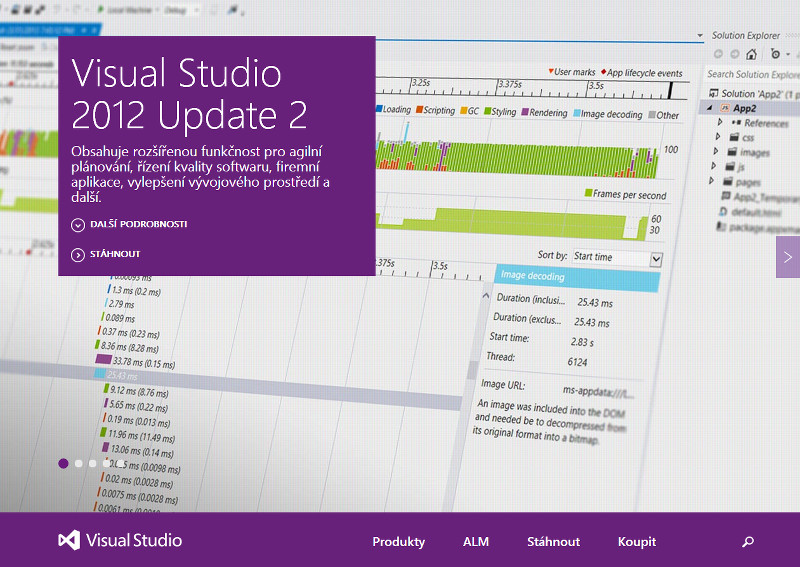This screenshot has height=567, width=800.
Task: Switch to the fourth carousel slide dot
Action: [x=107, y=463]
